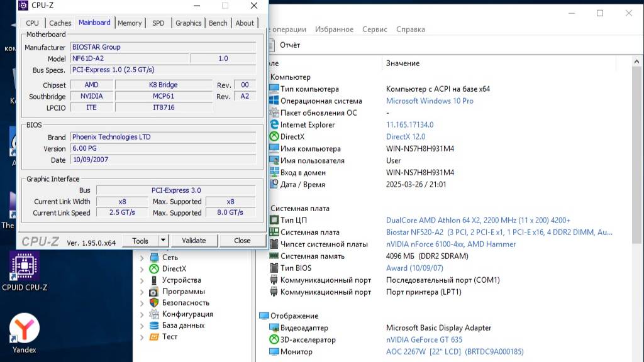Click the 3D-акселератор row icon
The width and height of the screenshot is (644, 362).
pos(274,339)
